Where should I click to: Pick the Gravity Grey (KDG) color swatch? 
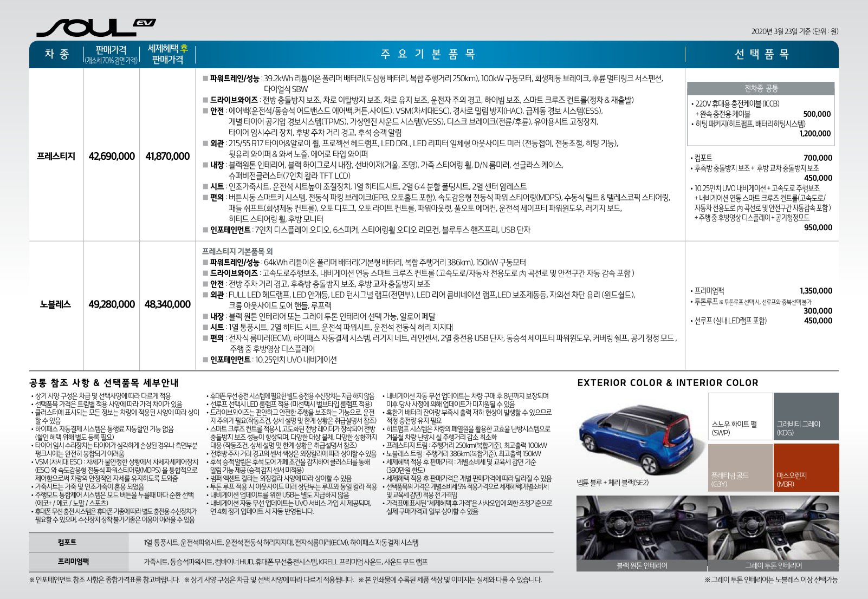tap(806, 416)
